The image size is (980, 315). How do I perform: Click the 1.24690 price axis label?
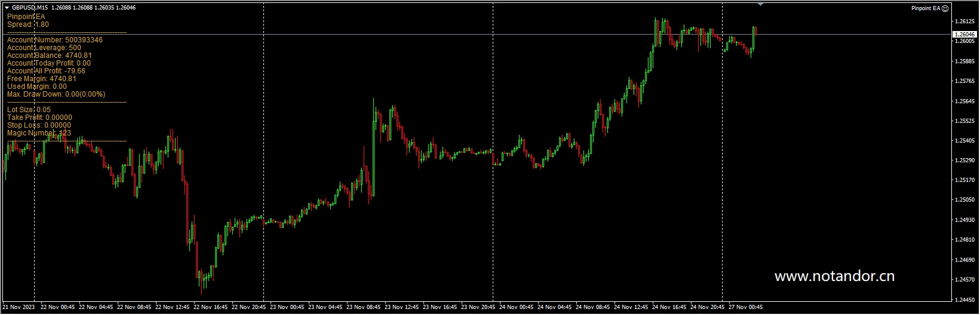pos(964,260)
